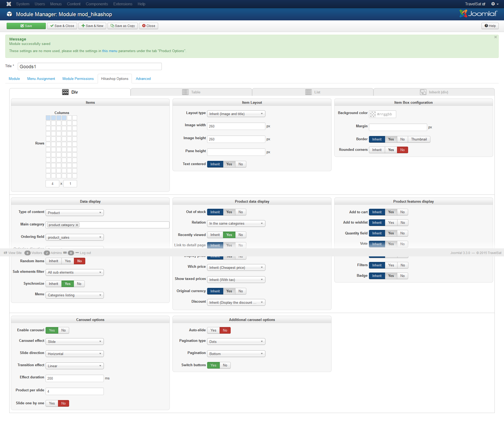Viewport: 504px width, 431px height.
Task: Open the Ordering field dropdown
Action: 75,237
